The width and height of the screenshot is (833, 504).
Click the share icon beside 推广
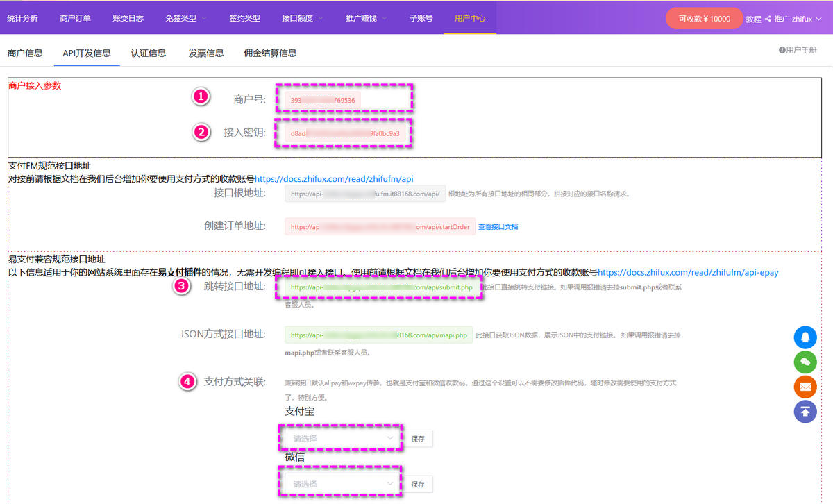pos(768,19)
